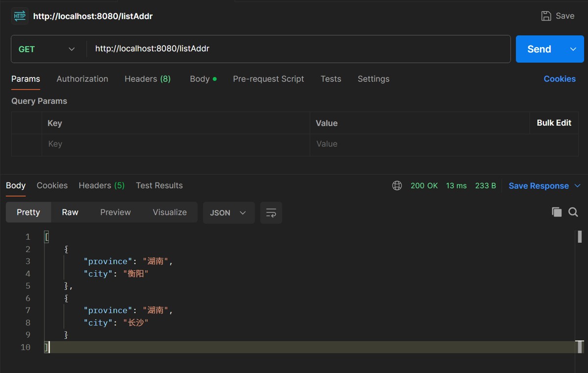Open the request Headers (8) tab
Viewport: 588px width, 373px height.
147,79
